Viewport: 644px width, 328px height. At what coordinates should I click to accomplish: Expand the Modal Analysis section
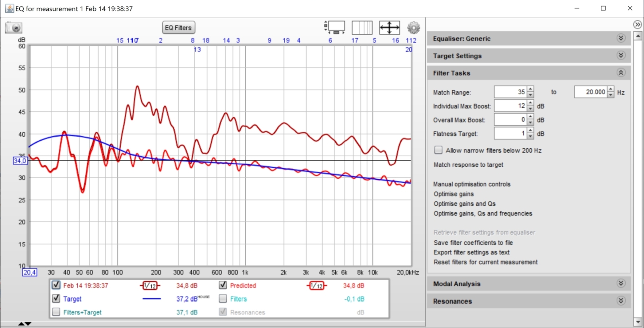(x=621, y=283)
